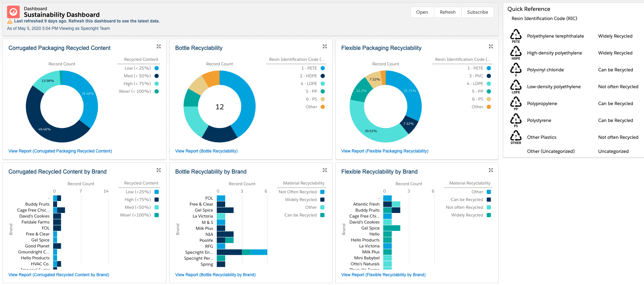Click the PS resin code 6 icon

coord(516,120)
